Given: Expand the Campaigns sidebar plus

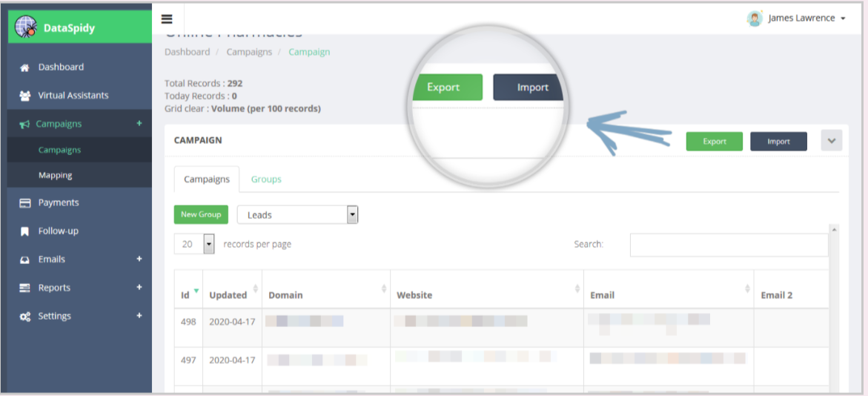Looking at the screenshot, I should point(139,123).
